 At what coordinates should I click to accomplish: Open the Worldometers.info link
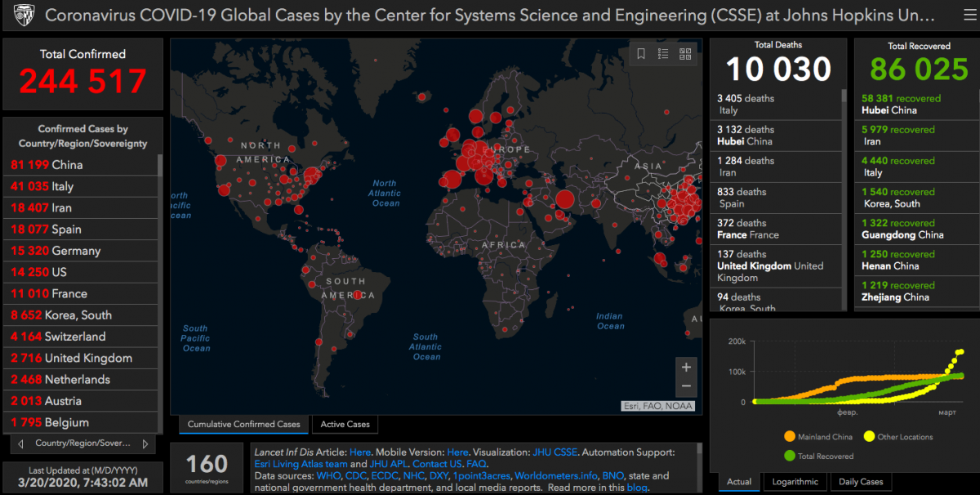pos(555,475)
